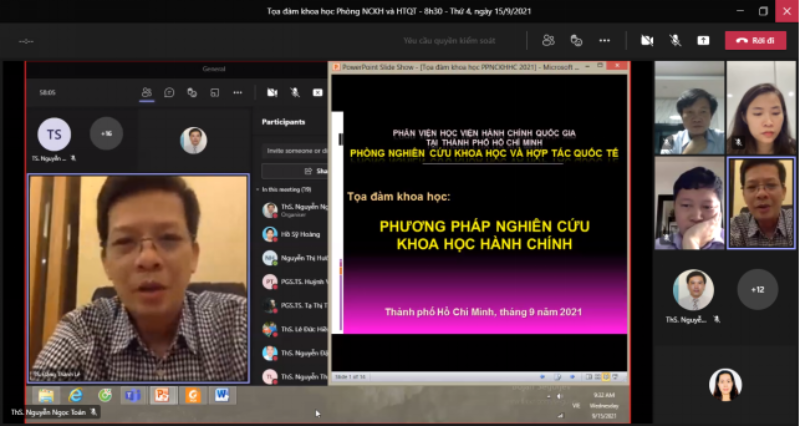Viewport: 800px width, 426px height.
Task: Expand the +12 overflow participants bubble
Action: [757, 289]
